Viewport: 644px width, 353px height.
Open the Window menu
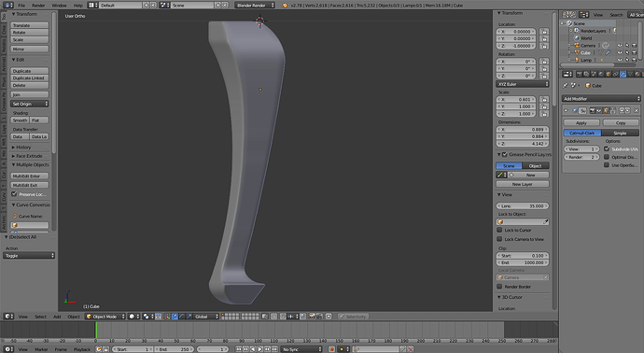coord(59,6)
